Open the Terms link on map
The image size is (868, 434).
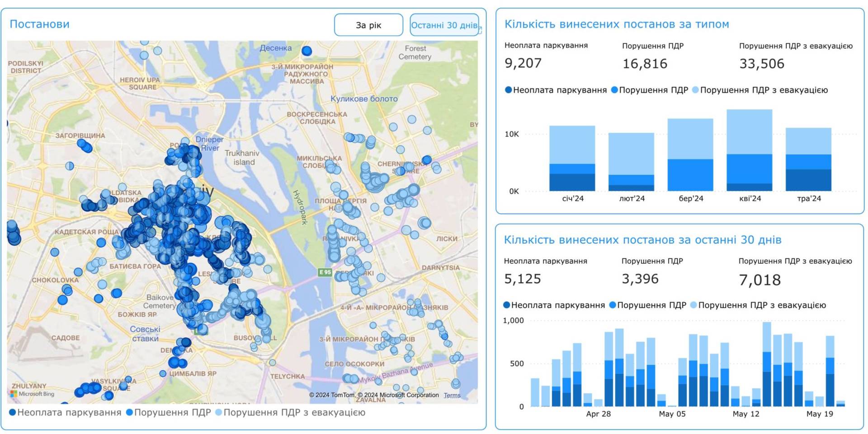(x=452, y=396)
